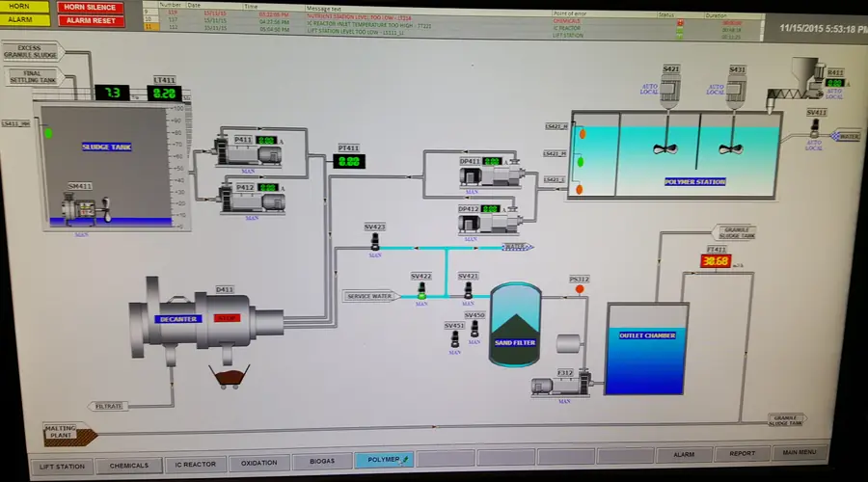Click the LS421_M green level switch

581,162
